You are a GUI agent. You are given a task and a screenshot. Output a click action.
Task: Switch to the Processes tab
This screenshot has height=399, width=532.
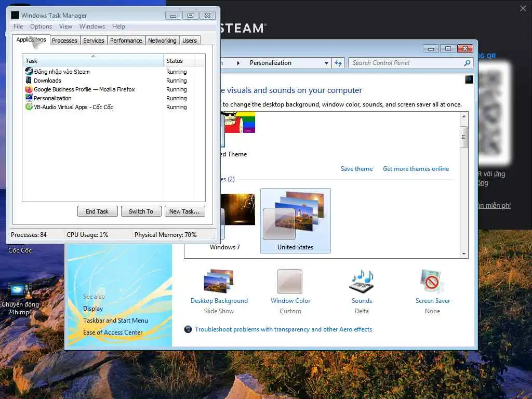click(64, 41)
